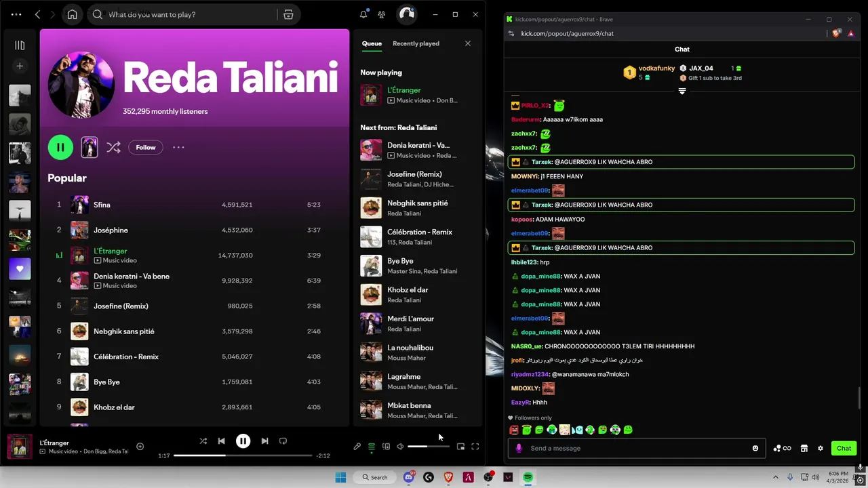
Task: Toggle shuffle beside the Follow button
Action: pyautogui.click(x=113, y=147)
